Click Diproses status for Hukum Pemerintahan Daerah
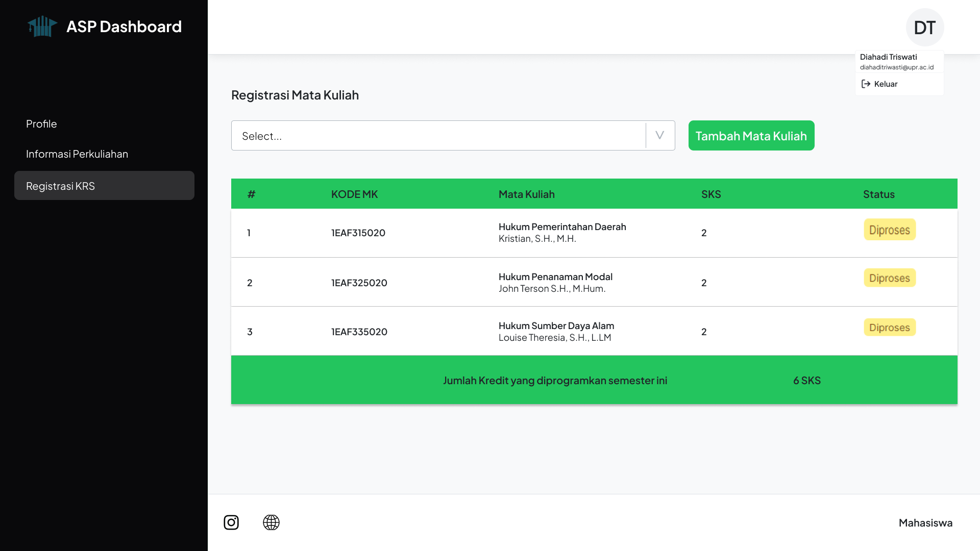This screenshot has width=980, height=551. pyautogui.click(x=889, y=230)
